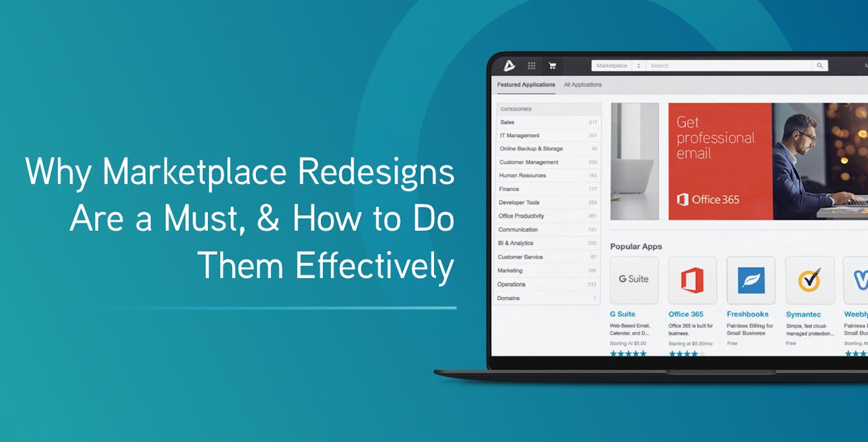The image size is (868, 442).
Task: Select the Symantec app icon
Action: coord(809,280)
